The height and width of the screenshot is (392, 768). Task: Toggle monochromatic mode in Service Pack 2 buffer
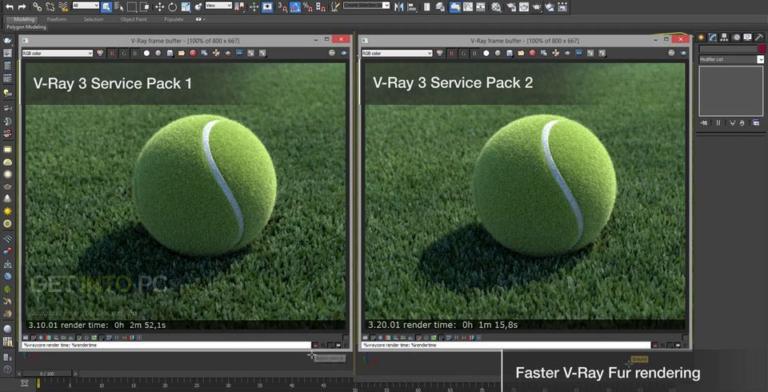click(498, 53)
